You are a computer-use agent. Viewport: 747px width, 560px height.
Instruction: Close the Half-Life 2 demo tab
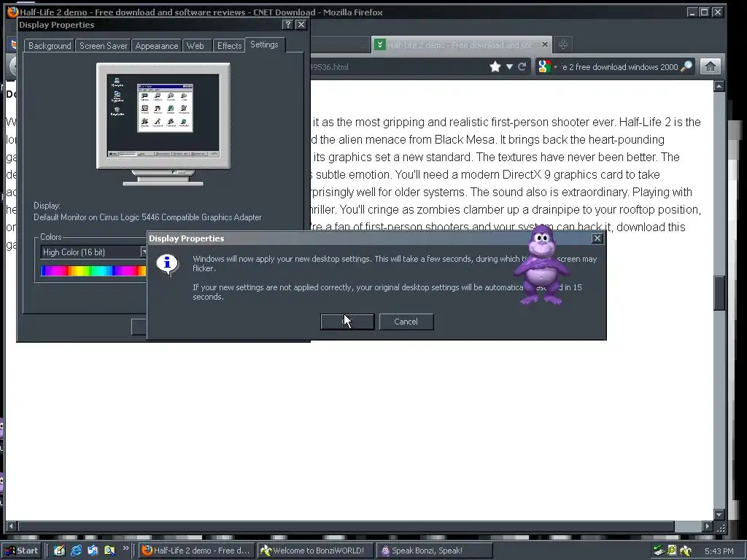[x=544, y=44]
